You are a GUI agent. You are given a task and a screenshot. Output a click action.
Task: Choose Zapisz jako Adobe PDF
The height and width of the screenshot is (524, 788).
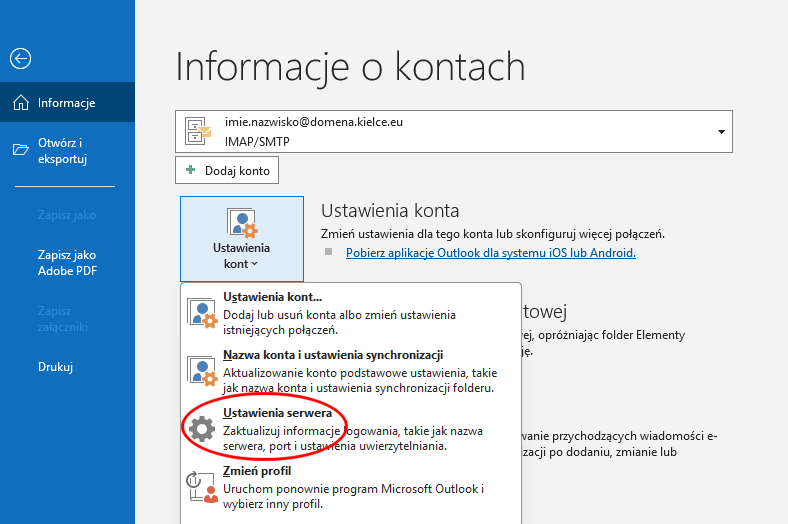coord(67,263)
